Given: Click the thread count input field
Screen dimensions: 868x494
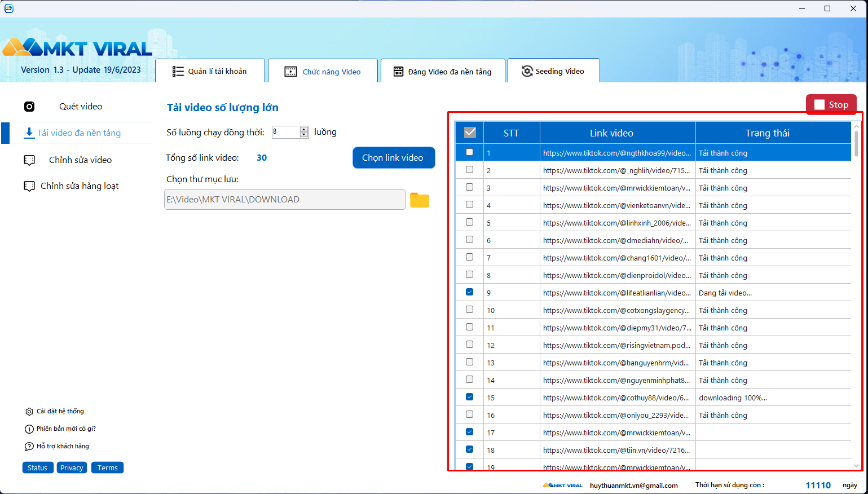Looking at the screenshot, I should (286, 132).
